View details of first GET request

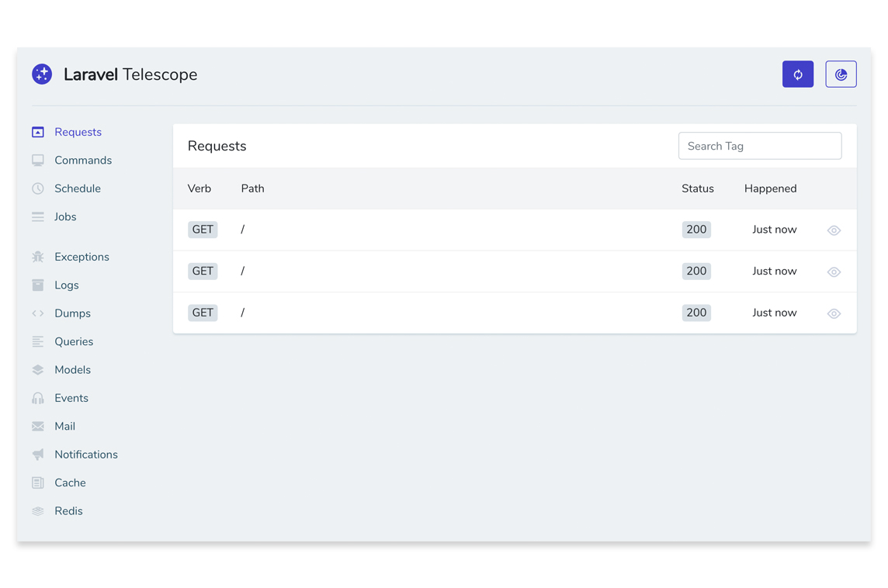coord(834,230)
